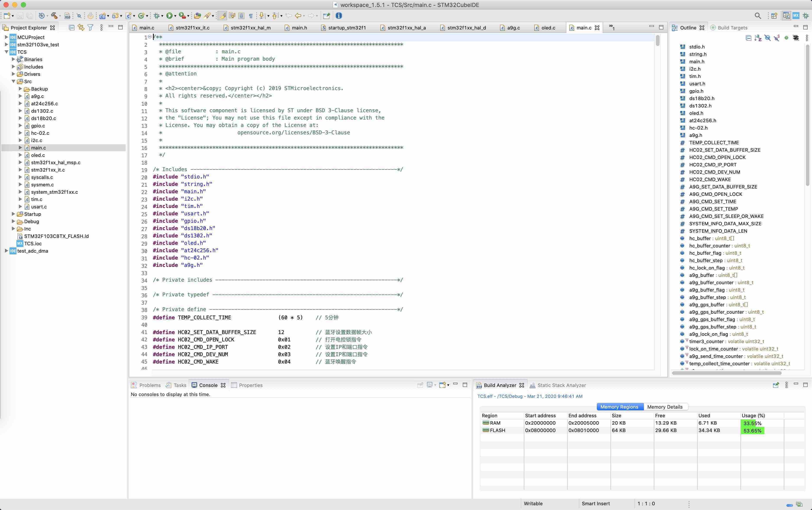Click the editor vertical scrollbar thumb
This screenshot has width=812, height=510.
pos(658,41)
